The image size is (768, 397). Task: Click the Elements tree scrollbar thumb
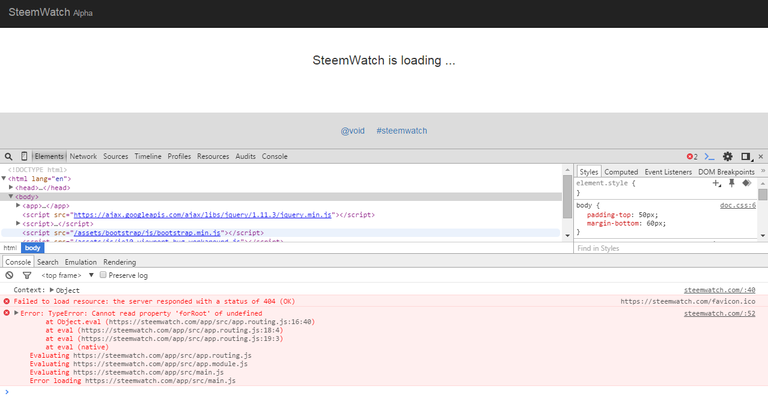(567, 197)
